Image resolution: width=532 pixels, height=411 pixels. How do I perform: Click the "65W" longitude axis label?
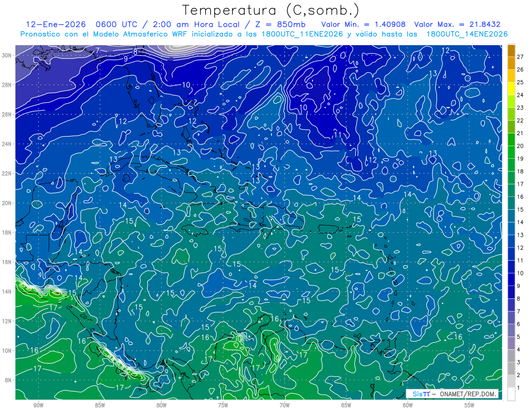346,405
